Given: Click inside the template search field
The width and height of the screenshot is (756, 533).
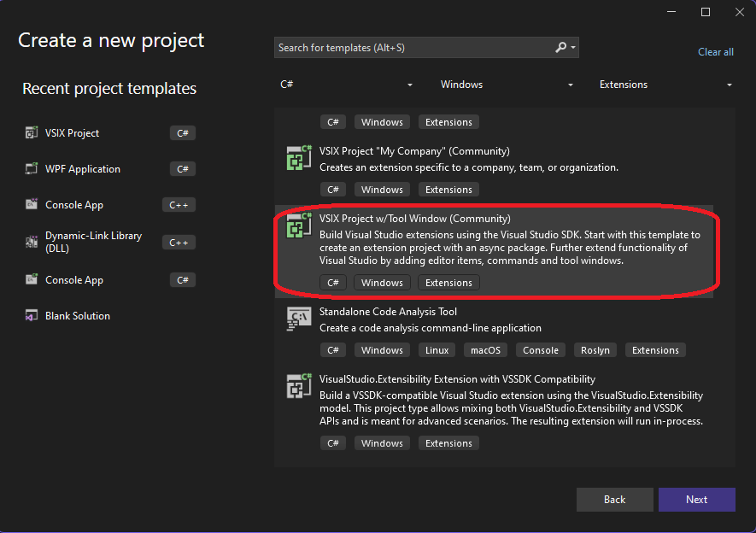Looking at the screenshot, I should 410,47.
